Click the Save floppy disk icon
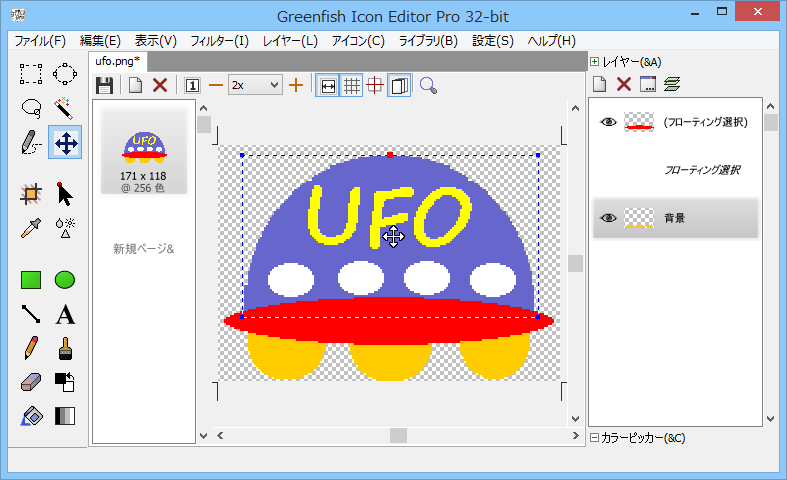The width and height of the screenshot is (787, 480). point(104,85)
